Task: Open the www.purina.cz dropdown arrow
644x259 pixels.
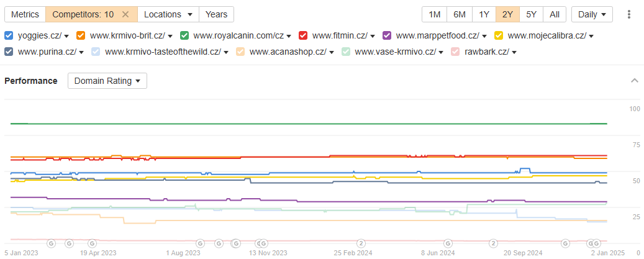Action: click(81, 52)
